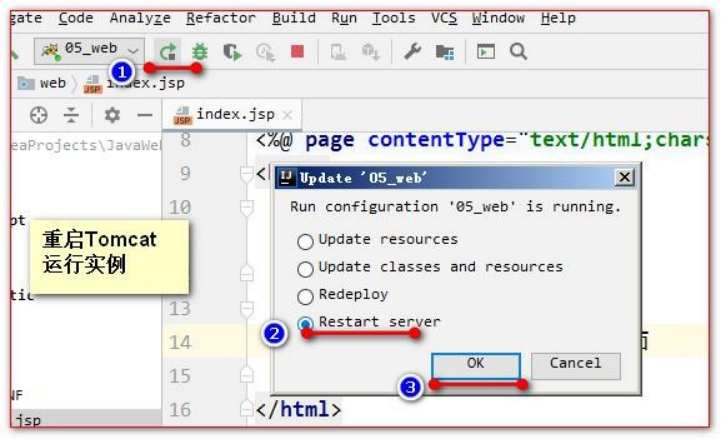
Task: Select the highlighted jsp file in project tree
Action: click(x=86, y=418)
